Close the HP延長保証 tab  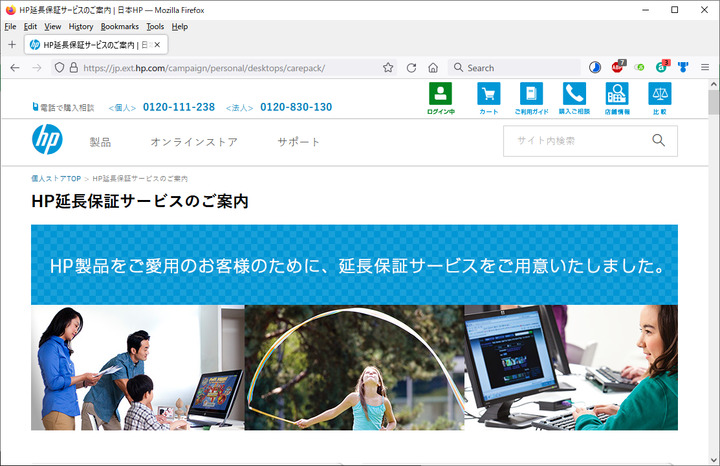pos(157,45)
